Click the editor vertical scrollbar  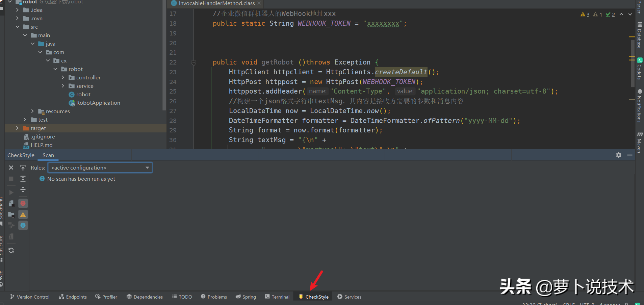pyautogui.click(x=633, y=63)
